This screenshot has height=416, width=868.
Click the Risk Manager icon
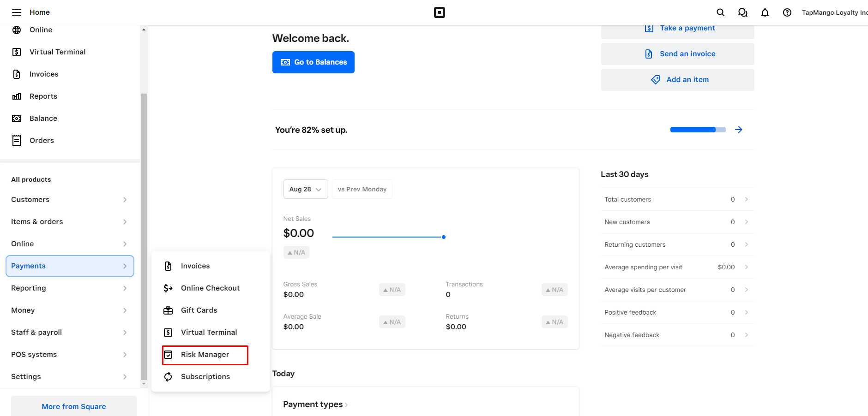coord(168,355)
